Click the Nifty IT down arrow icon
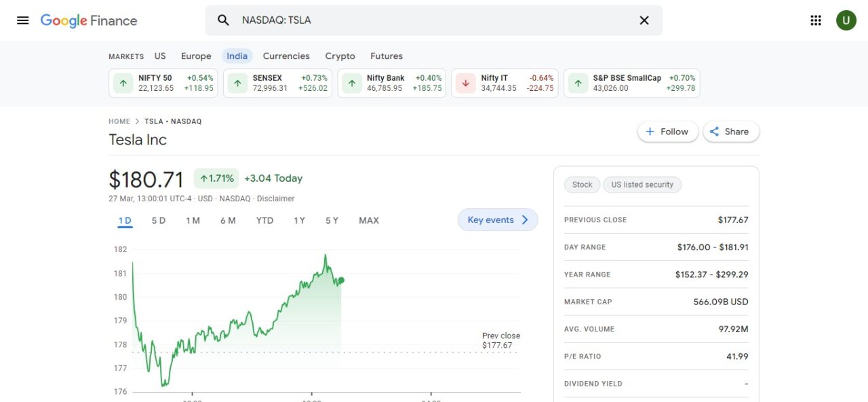The width and height of the screenshot is (868, 402). tap(466, 83)
